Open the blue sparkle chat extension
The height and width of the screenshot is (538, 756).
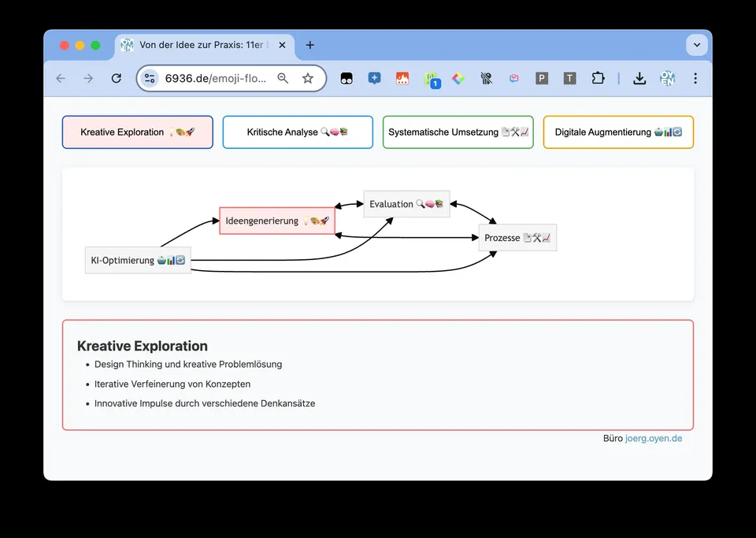tap(375, 78)
